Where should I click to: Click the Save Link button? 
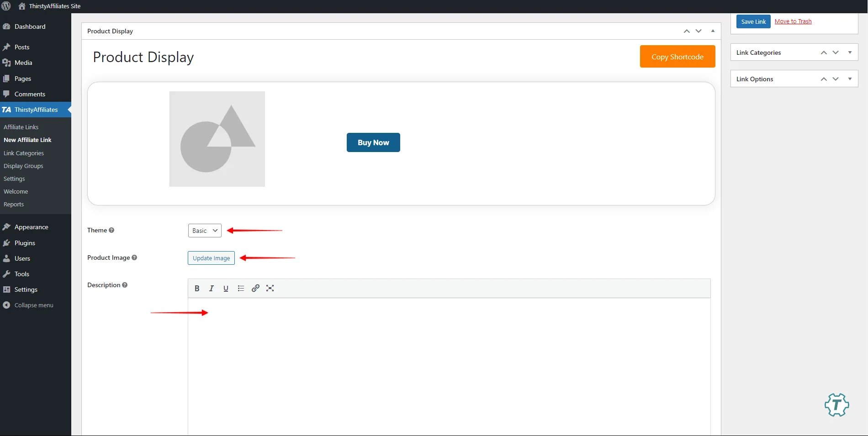753,21
